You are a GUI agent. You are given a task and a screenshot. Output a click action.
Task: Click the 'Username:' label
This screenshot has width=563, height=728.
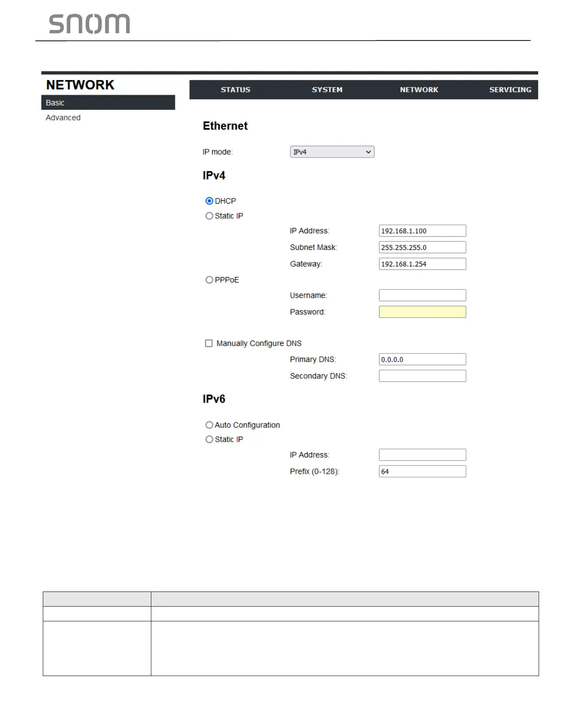[308, 296]
